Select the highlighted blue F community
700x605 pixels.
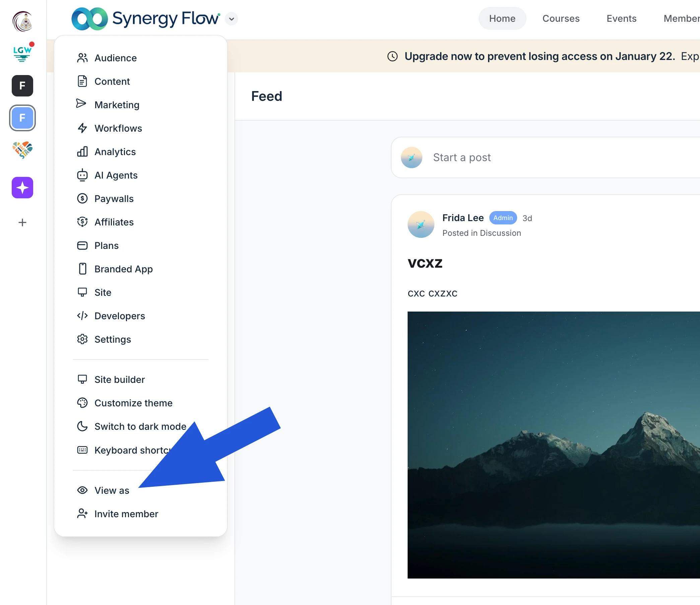22,118
